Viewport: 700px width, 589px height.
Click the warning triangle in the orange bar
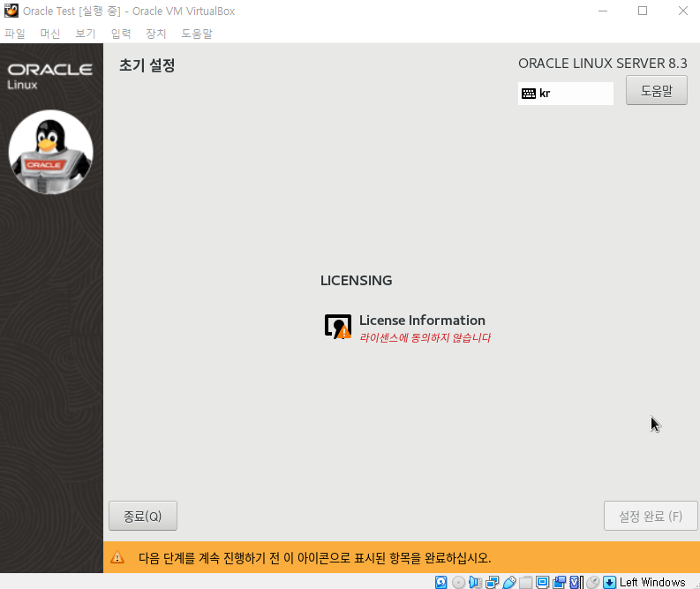(x=117, y=557)
